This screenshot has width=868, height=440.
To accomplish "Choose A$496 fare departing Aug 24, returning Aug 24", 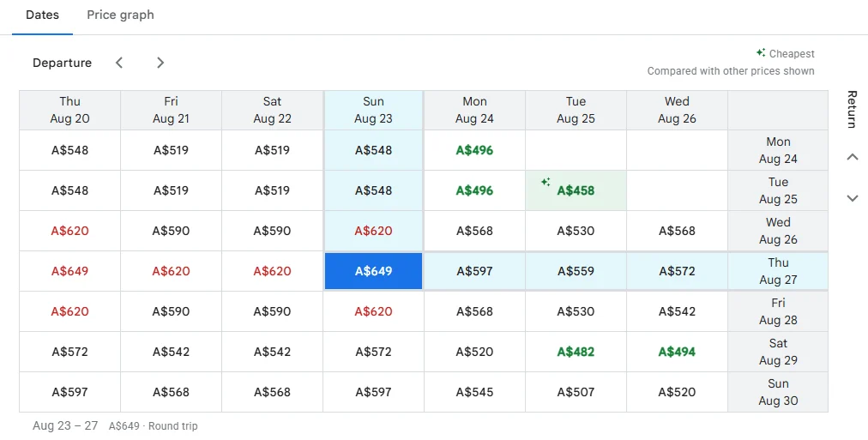I will coord(474,150).
